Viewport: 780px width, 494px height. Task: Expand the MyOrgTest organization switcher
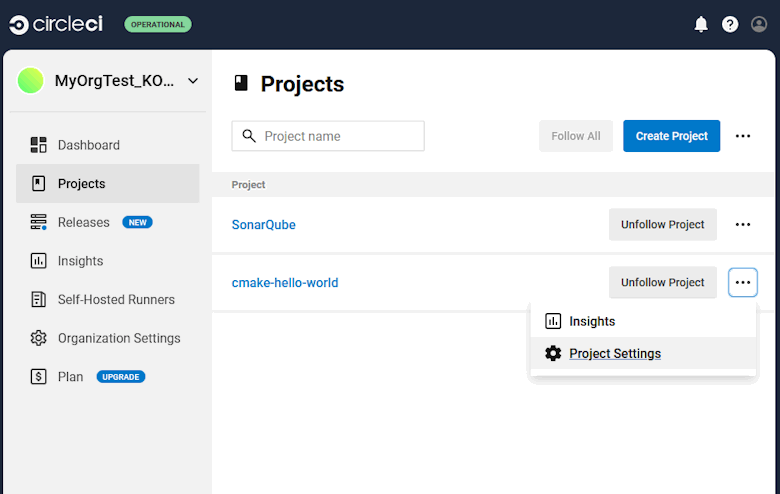pyautogui.click(x=193, y=81)
